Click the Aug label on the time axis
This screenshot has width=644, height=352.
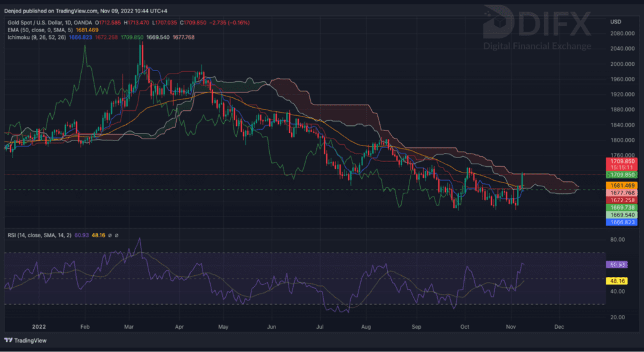(367, 327)
